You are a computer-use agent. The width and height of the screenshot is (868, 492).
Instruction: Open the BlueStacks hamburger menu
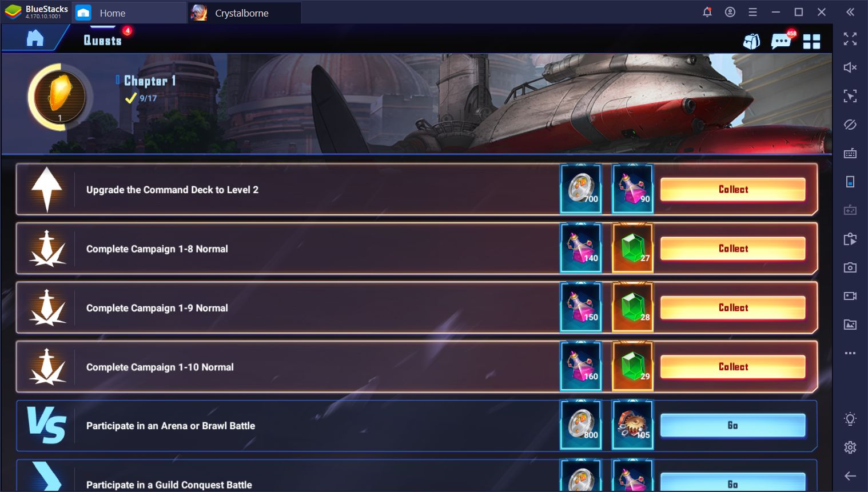click(752, 12)
